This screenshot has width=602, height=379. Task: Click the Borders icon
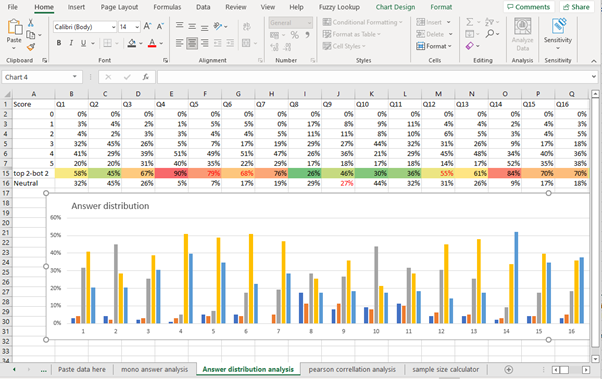coord(108,43)
